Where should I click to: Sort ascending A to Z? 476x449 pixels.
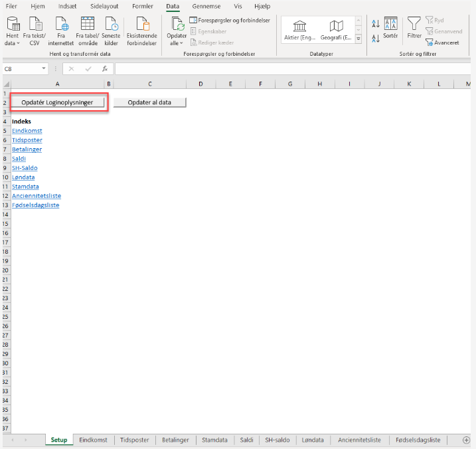click(x=376, y=24)
